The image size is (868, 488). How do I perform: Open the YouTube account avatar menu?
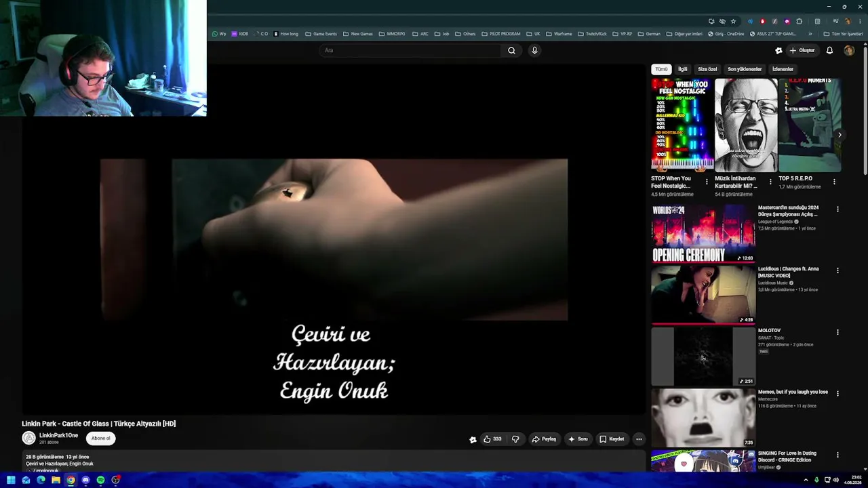pos(849,50)
